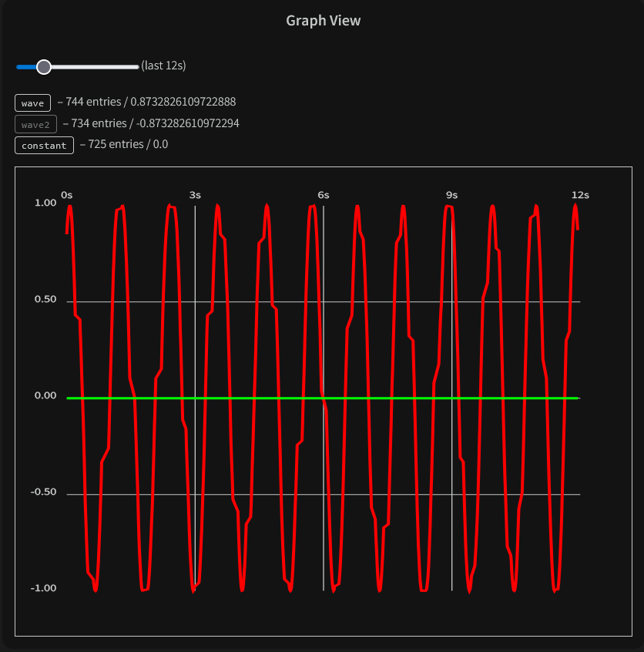The width and height of the screenshot is (644, 652).
Task: Toggle the wave series button
Action: click(x=33, y=103)
